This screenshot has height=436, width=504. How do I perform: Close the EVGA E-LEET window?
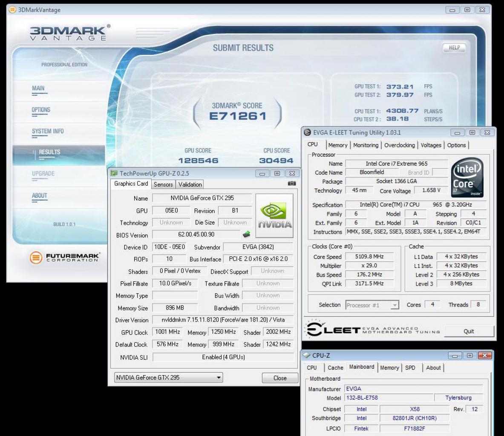tap(487, 132)
